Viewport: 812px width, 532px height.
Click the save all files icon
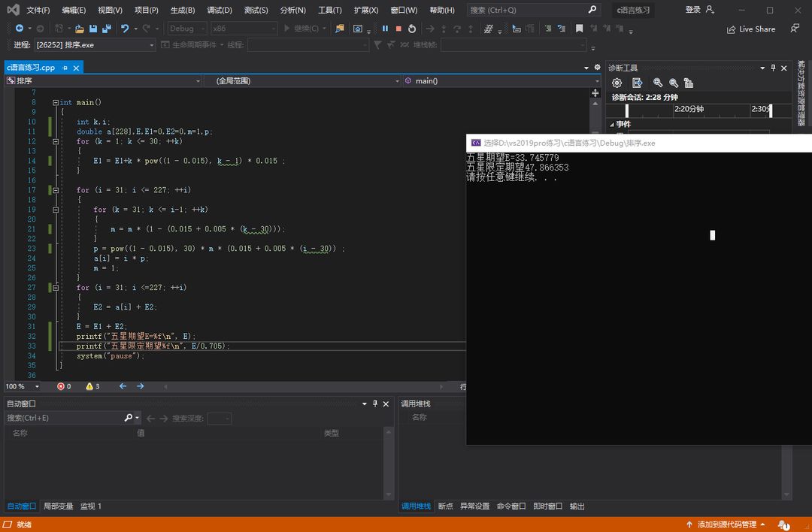click(x=107, y=29)
